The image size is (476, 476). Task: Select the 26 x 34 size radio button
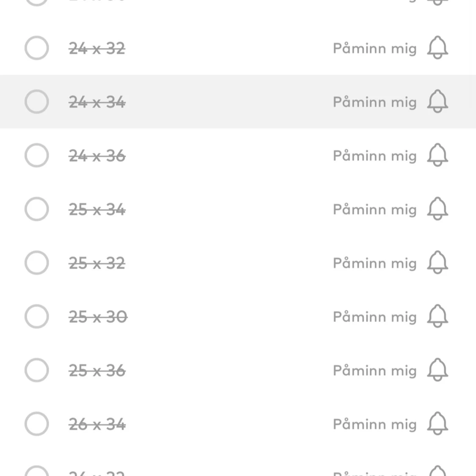[37, 424]
